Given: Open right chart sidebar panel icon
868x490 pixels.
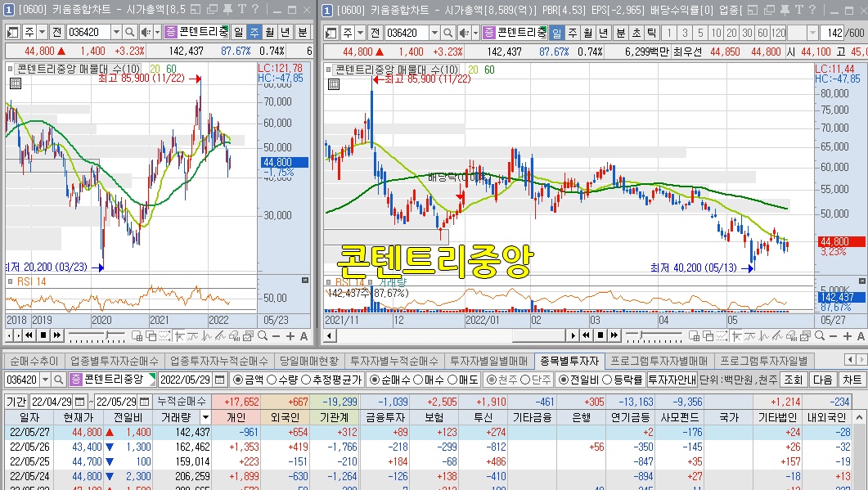Looking at the screenshot, I should coord(331,33).
